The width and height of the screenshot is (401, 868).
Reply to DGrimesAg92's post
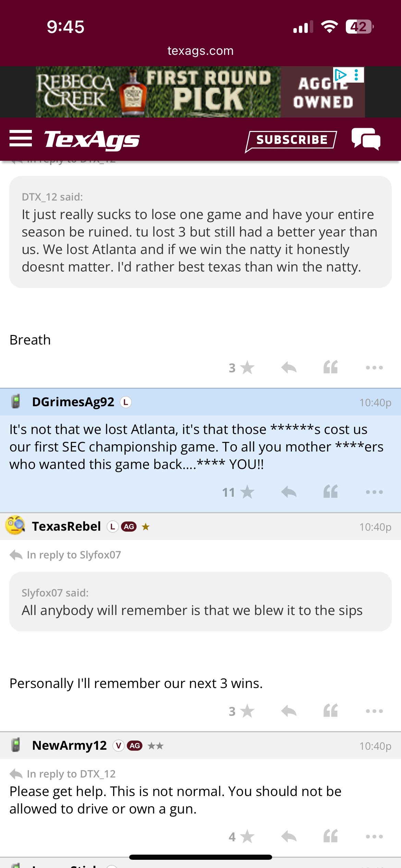289,492
